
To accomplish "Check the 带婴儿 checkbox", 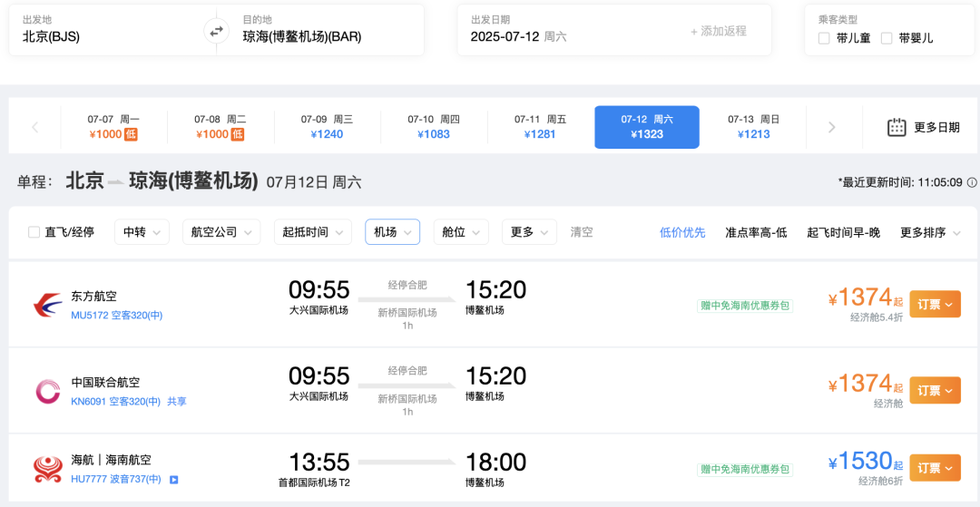I will click(x=887, y=38).
